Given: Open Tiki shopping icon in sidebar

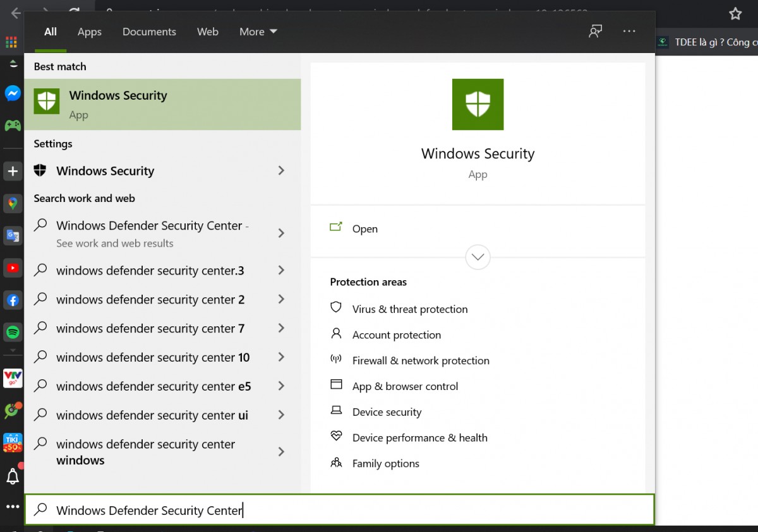Looking at the screenshot, I should pos(13,442).
